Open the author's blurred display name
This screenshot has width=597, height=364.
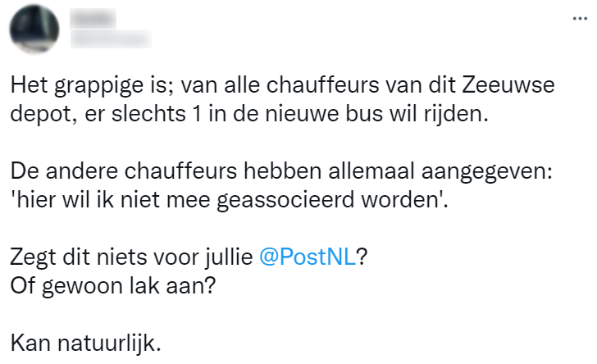click(93, 19)
